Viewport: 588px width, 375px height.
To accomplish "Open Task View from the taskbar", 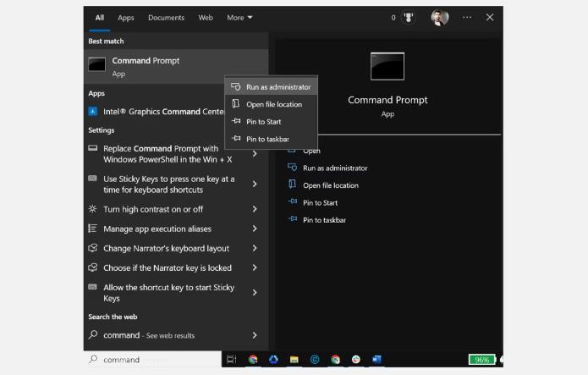I will pos(231,360).
